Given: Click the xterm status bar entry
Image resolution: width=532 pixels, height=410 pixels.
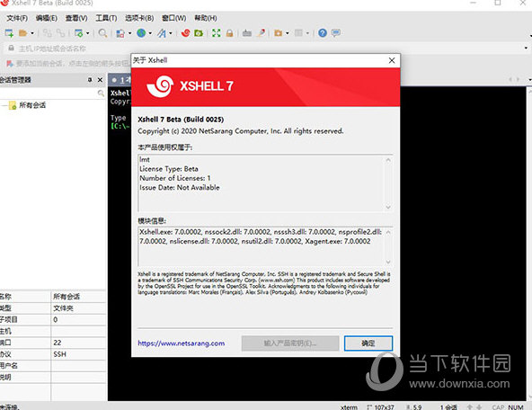Looking at the screenshot, I should [x=349, y=407].
